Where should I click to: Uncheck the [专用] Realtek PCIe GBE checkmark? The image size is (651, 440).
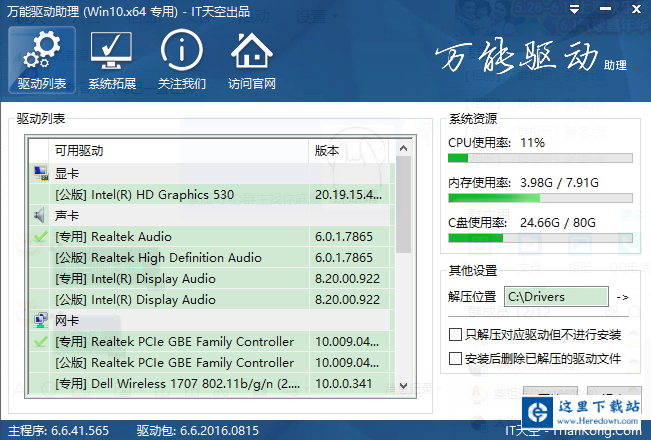[x=40, y=342]
